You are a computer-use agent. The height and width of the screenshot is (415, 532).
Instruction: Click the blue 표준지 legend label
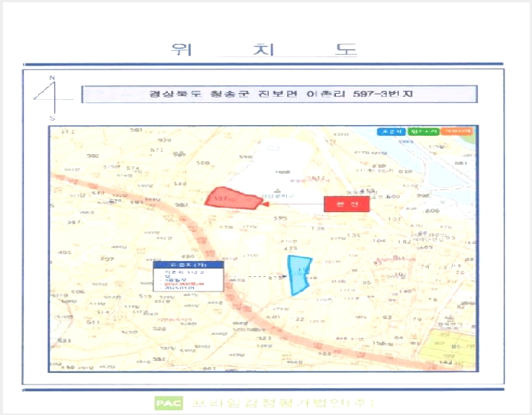391,131
